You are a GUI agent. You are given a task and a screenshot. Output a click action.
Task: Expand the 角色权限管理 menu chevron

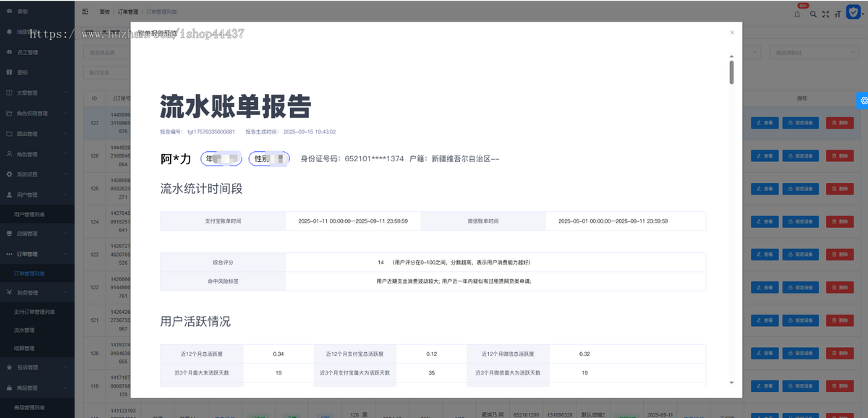(65, 114)
